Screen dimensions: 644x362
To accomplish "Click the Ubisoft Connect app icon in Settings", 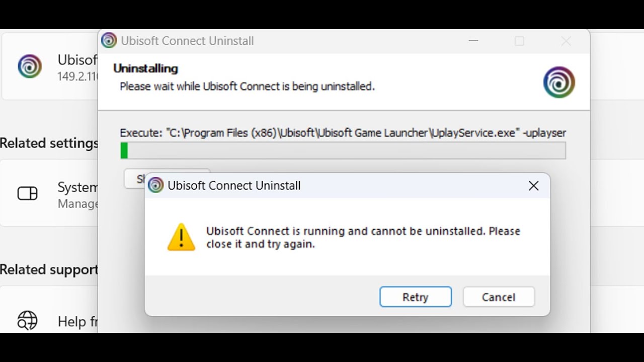I will [30, 66].
